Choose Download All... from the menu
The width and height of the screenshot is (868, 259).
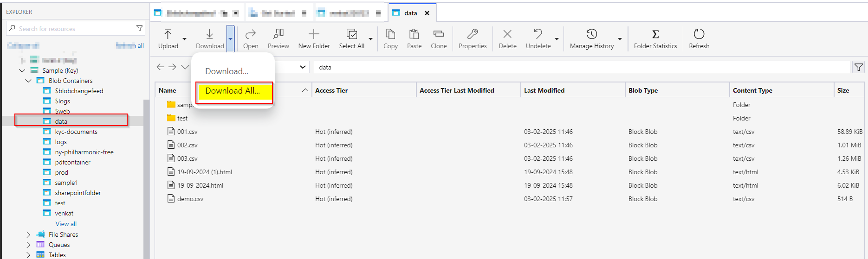pos(233,91)
